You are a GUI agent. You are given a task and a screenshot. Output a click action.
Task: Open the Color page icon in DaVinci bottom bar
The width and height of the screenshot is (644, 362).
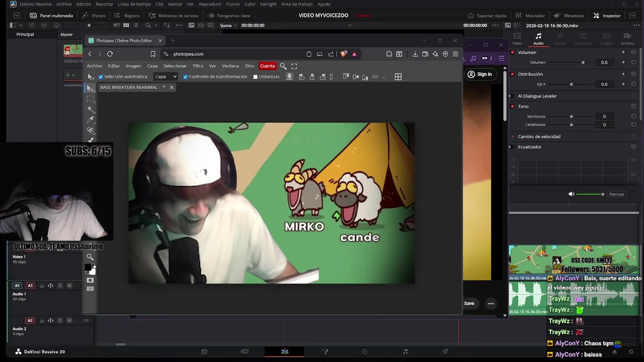(365, 351)
